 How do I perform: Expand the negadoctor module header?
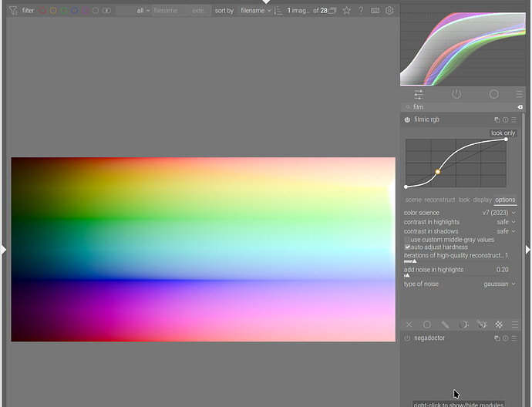click(x=429, y=338)
